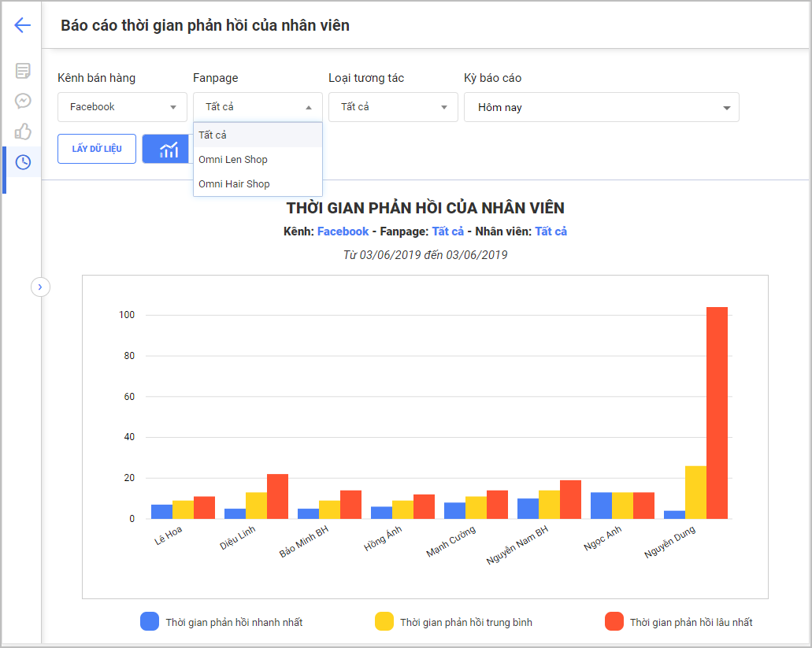Click the blue Facebook channel link
812x648 pixels.
pyautogui.click(x=343, y=231)
